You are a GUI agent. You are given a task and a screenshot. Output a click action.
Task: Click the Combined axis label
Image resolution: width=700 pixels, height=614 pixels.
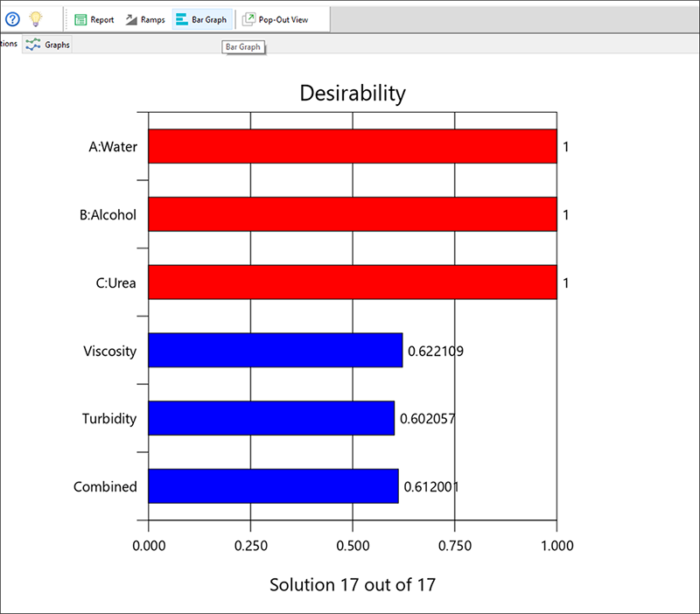(x=105, y=487)
